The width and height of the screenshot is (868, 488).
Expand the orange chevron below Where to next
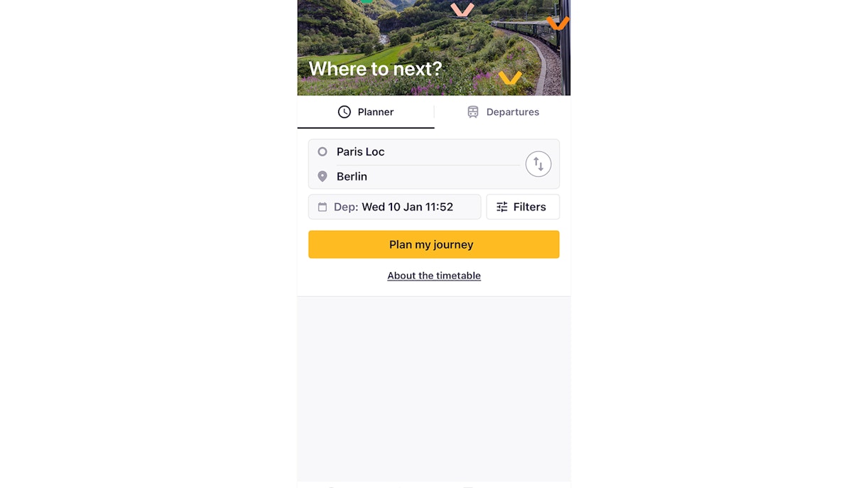(509, 78)
